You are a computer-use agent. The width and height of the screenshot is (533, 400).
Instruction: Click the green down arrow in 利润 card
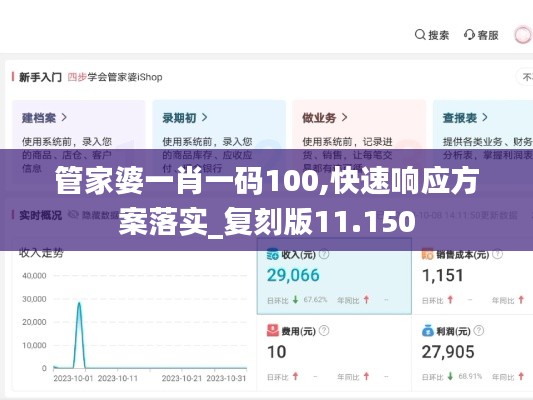point(450,377)
